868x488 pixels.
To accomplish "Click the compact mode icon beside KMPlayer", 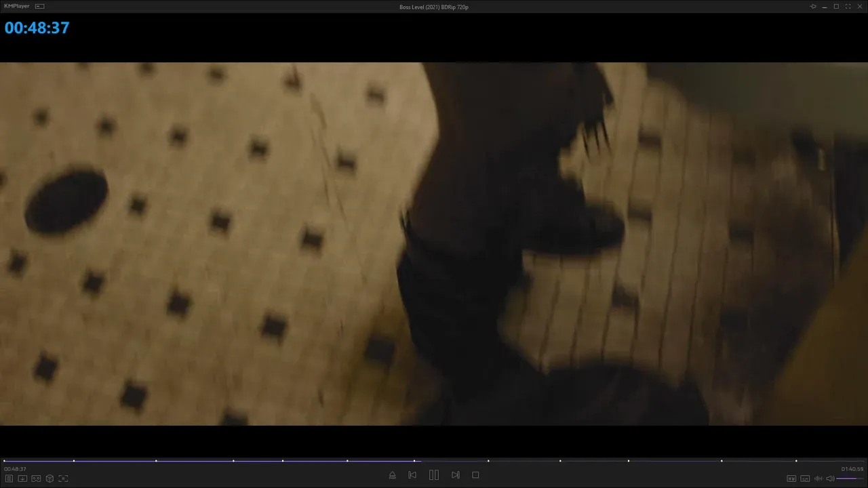I will click(x=39, y=6).
